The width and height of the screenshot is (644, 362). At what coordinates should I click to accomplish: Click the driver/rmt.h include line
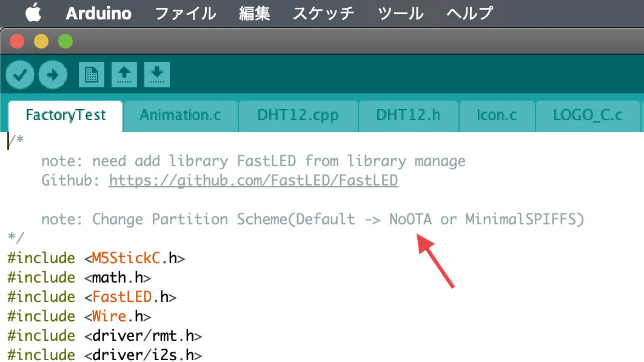click(x=105, y=336)
